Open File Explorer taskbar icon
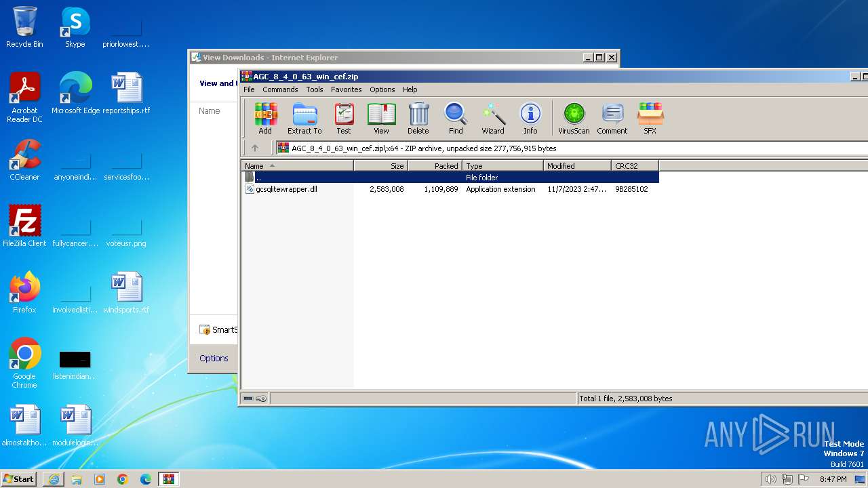This screenshot has width=868, height=488. tap(77, 479)
